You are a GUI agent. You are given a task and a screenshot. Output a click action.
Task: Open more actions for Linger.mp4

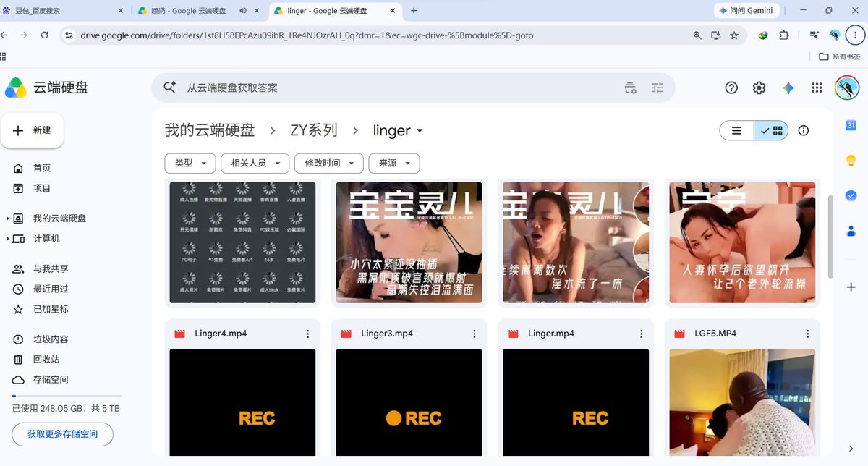[x=641, y=334]
